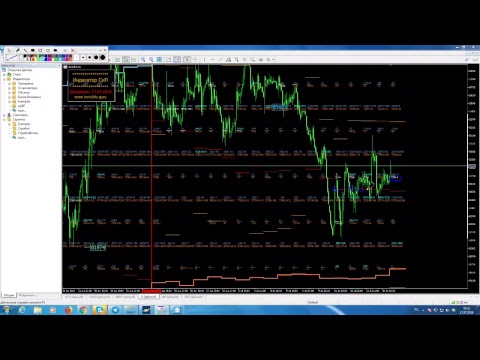Viewport: 480px width, 360px height.
Task: Expand the Трендовые indicators folder
Action: [x=9, y=84]
